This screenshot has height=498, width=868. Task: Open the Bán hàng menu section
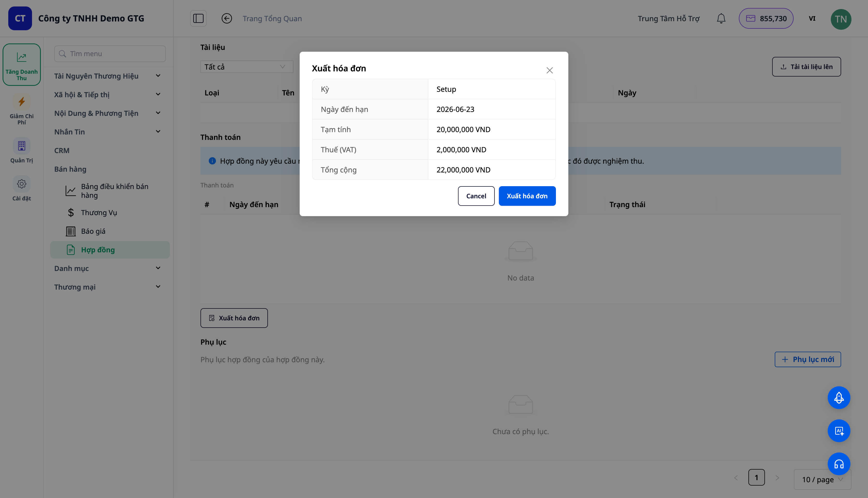pos(70,169)
